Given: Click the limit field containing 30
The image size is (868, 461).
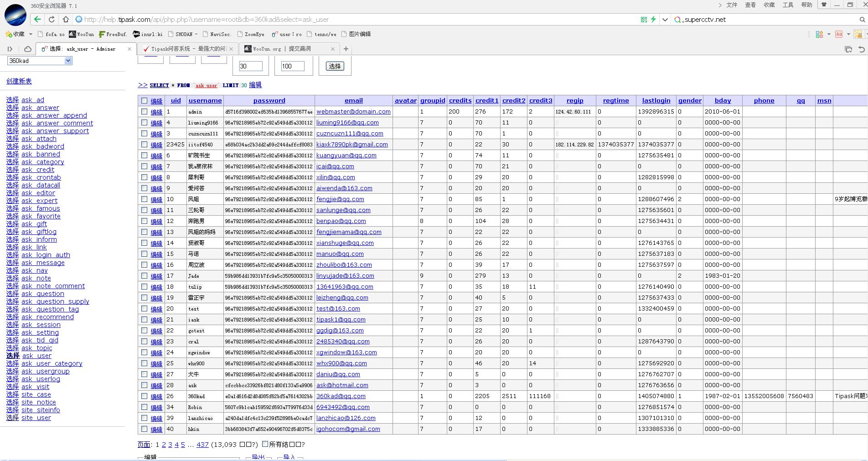Looking at the screenshot, I should click(x=251, y=66).
